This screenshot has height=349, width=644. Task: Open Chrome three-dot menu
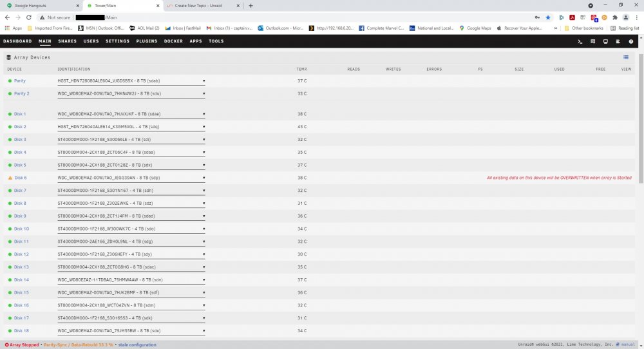(637, 17)
